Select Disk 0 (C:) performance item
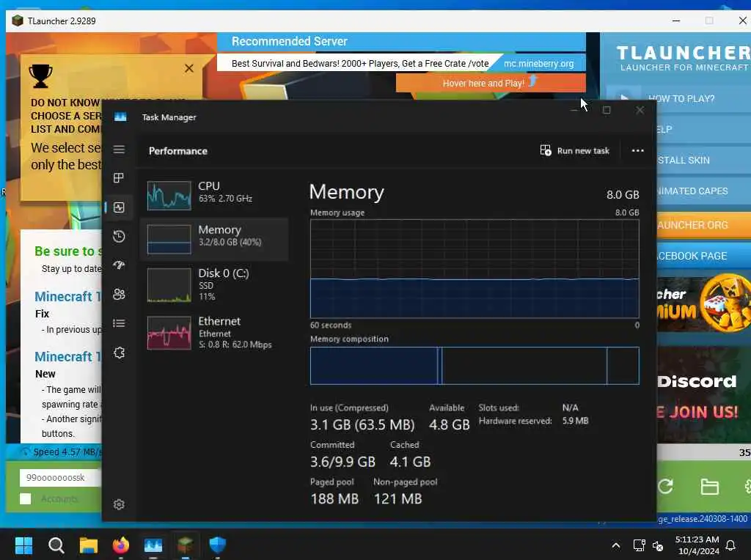The width and height of the screenshot is (751, 560). (x=214, y=284)
